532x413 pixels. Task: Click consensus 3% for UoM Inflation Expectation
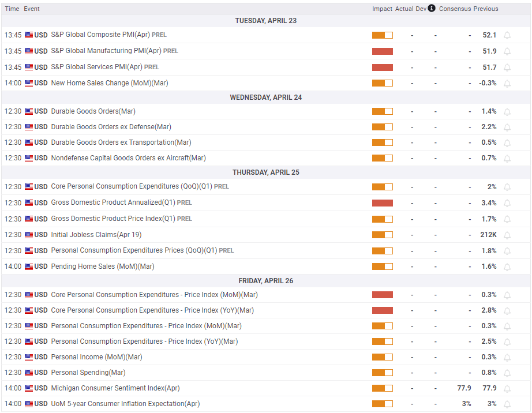coord(466,404)
